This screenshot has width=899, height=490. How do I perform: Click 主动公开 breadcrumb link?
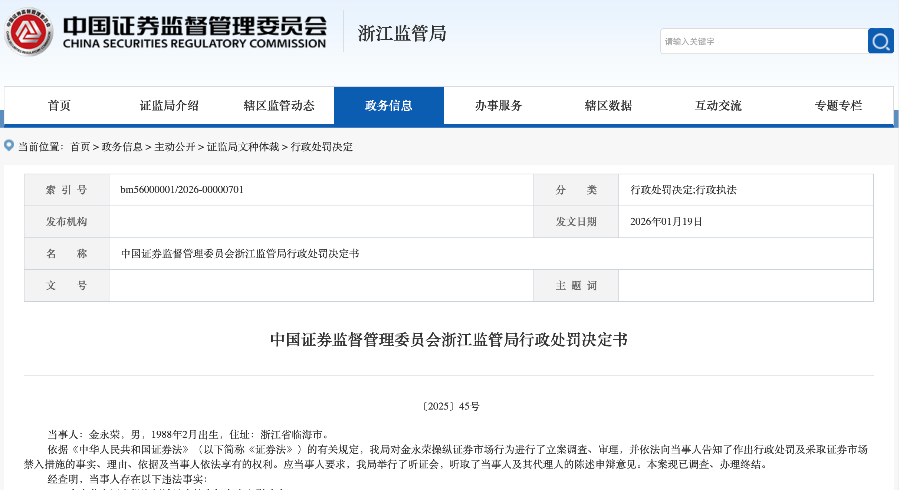click(x=175, y=147)
